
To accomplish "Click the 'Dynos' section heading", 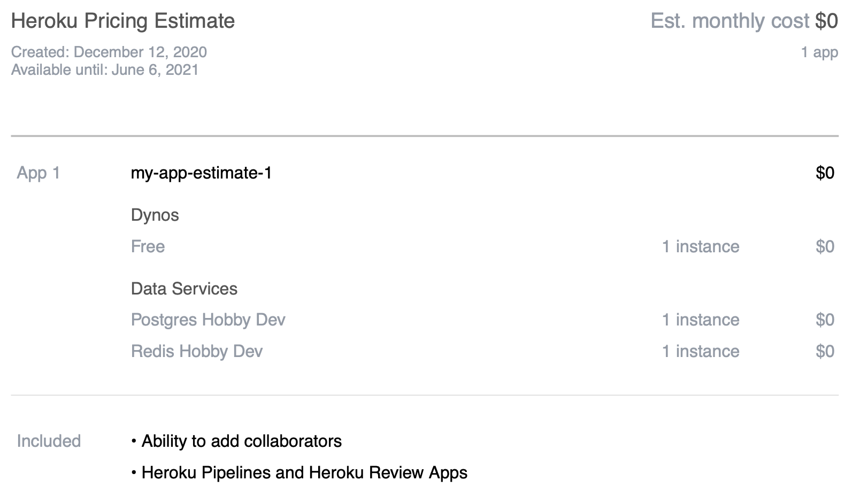I will coord(155,215).
